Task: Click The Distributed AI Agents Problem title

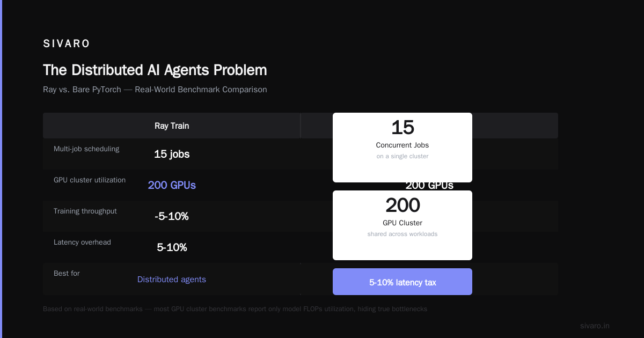Action: coord(155,70)
